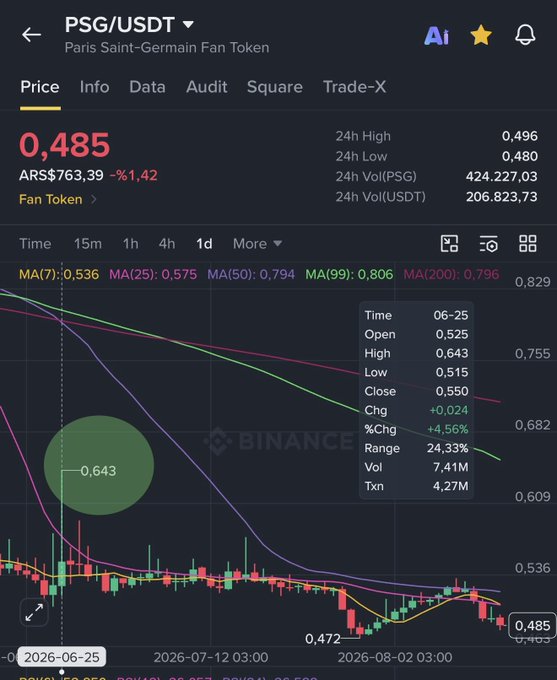This screenshot has width=557, height=680.
Task: Click the 2026-07-12 03:00 axis label
Action: [211, 657]
